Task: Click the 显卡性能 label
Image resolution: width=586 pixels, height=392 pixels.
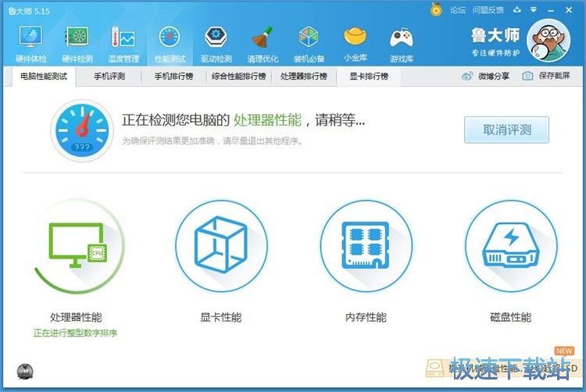Action: tap(221, 317)
